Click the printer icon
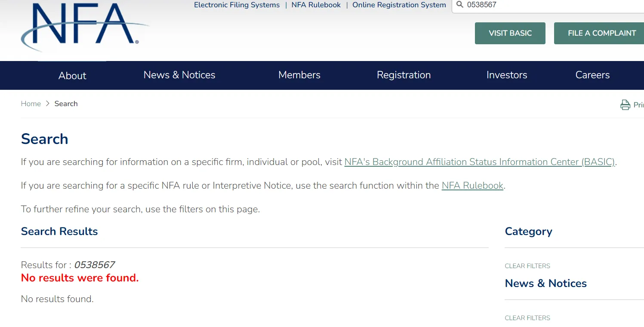 point(625,105)
